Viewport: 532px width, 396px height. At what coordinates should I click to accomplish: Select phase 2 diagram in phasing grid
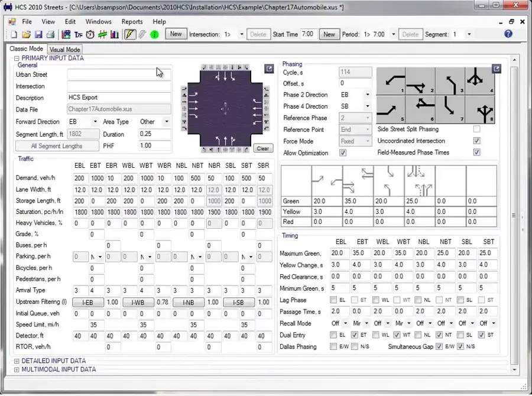421,81
